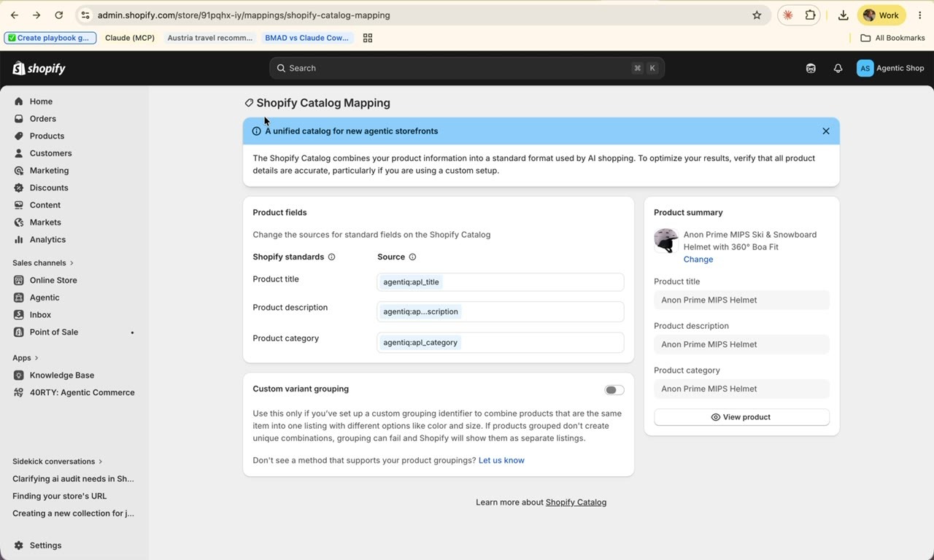Click info icon next to Source

[x=412, y=257]
